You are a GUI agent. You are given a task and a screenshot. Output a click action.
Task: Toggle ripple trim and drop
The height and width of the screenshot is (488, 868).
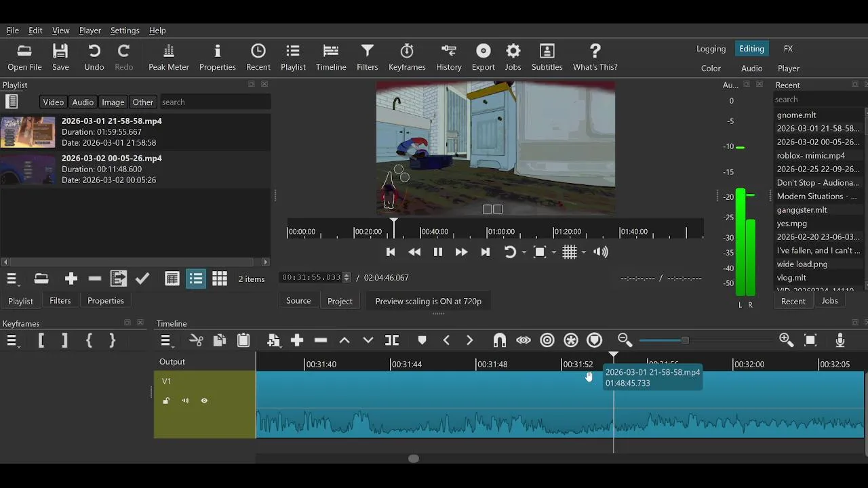point(547,340)
